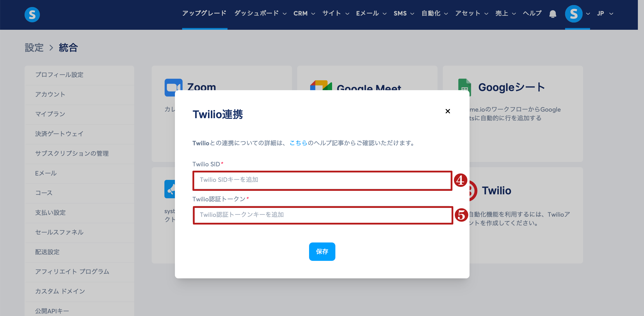
Task: Open the notifications bell
Action: [553, 14]
